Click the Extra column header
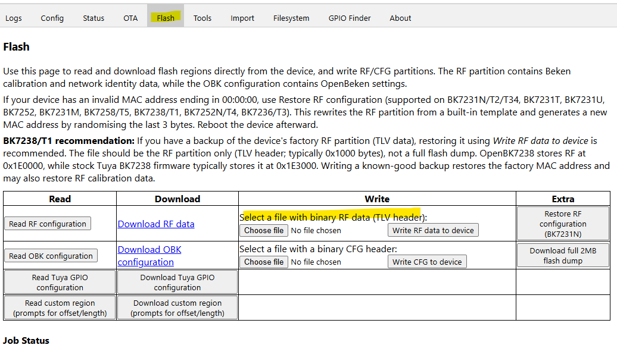Screen dimensions: 617x364 coord(563,199)
